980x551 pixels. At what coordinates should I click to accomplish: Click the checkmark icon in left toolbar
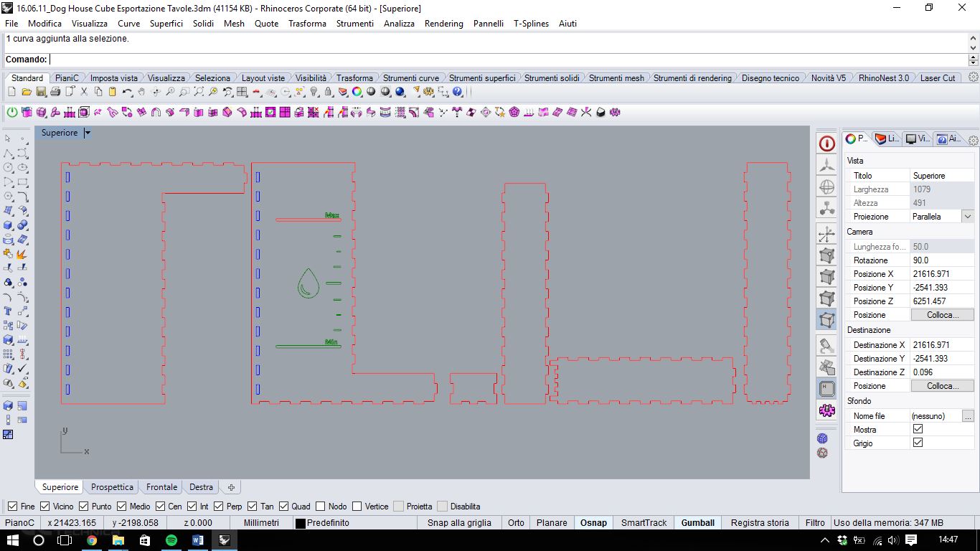point(22,369)
